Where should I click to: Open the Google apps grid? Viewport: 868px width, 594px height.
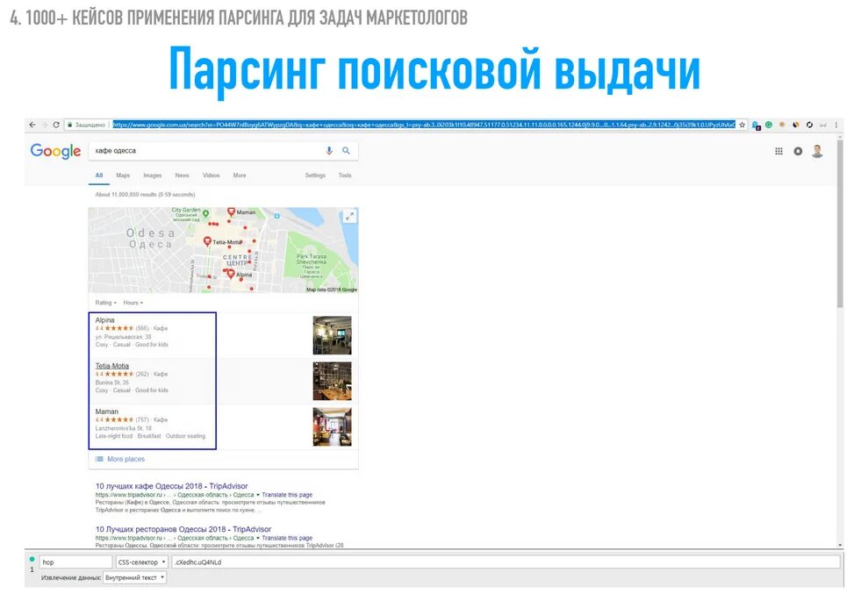click(778, 151)
